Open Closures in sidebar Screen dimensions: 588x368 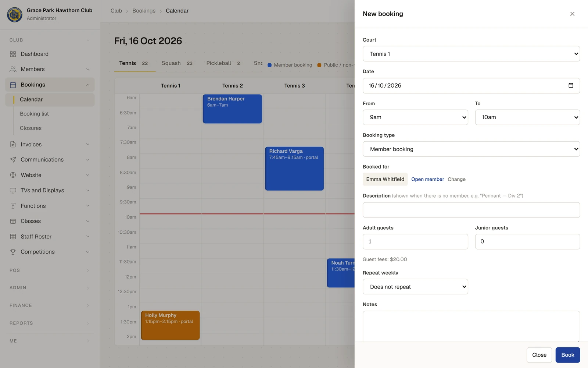point(31,128)
